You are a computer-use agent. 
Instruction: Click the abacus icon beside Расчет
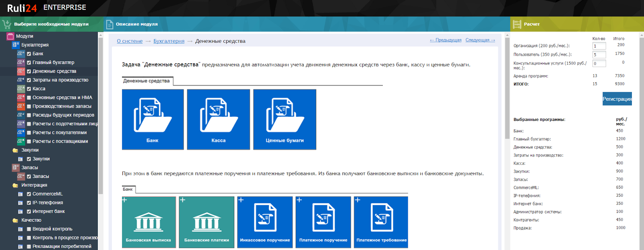coord(517,24)
